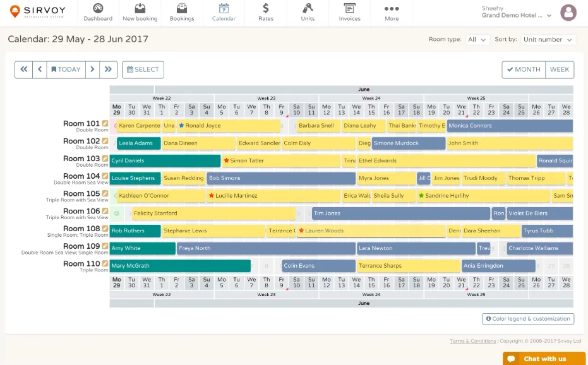This screenshot has height=365, width=588.
Task: Click the edit icon beside Room 106
Action: pyautogui.click(x=105, y=211)
